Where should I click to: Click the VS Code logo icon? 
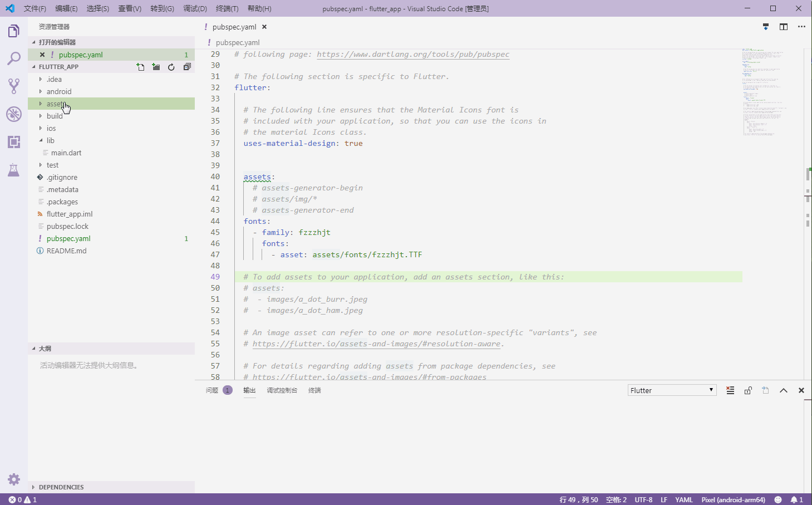[9, 8]
